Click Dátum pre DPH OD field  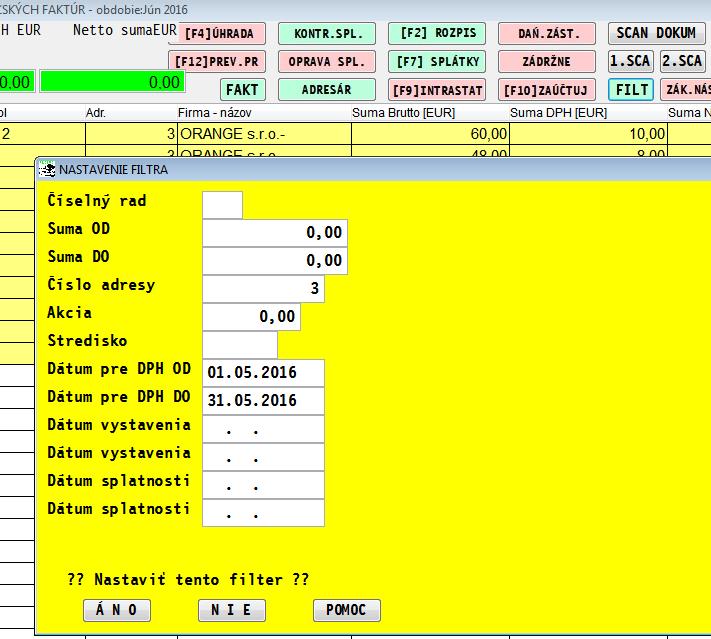tap(263, 373)
